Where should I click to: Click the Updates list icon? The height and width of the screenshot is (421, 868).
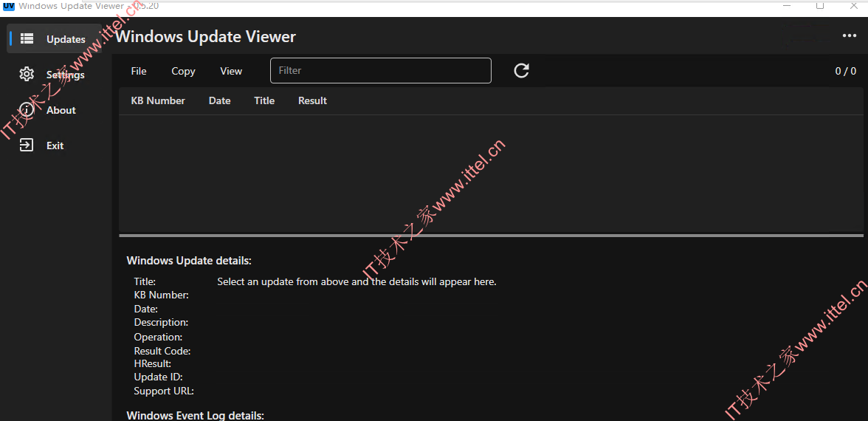pyautogui.click(x=27, y=38)
